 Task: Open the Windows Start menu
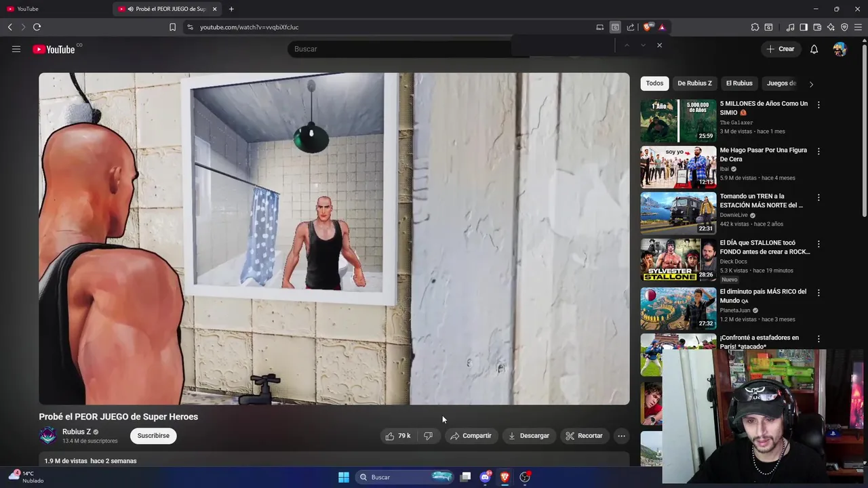[x=344, y=477]
